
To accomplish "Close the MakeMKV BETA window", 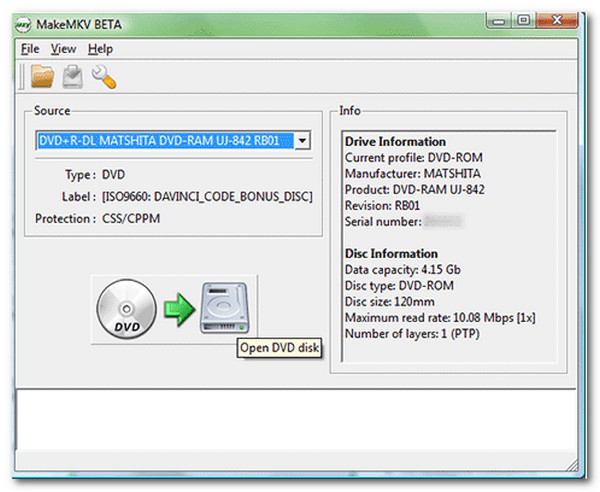I will pos(557,20).
